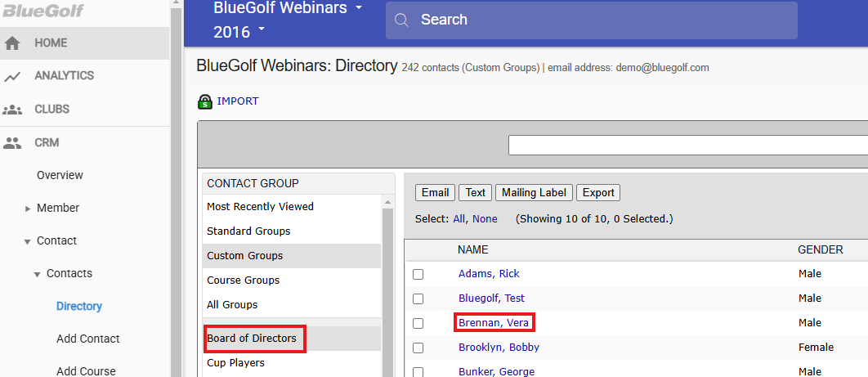Viewport: 868px width, 377px height.
Task: Open contact Brooklyn, Bobby
Action: click(499, 347)
